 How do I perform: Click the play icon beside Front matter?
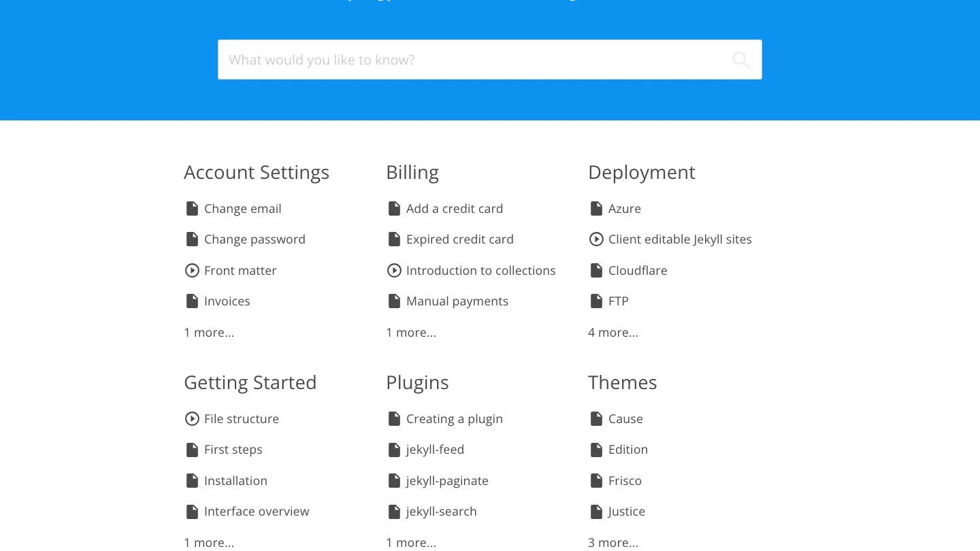[192, 271]
